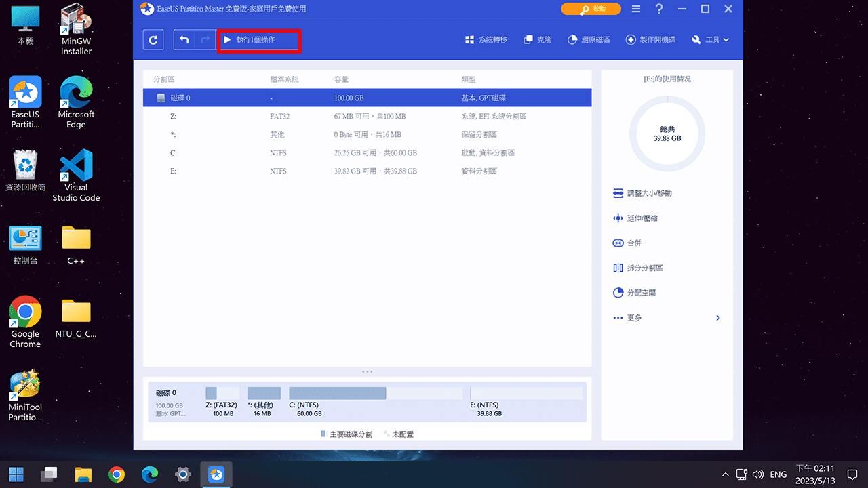Open the 延伸/壓縮 extend/shrink tool
This screenshot has height=488, width=868.
644,218
